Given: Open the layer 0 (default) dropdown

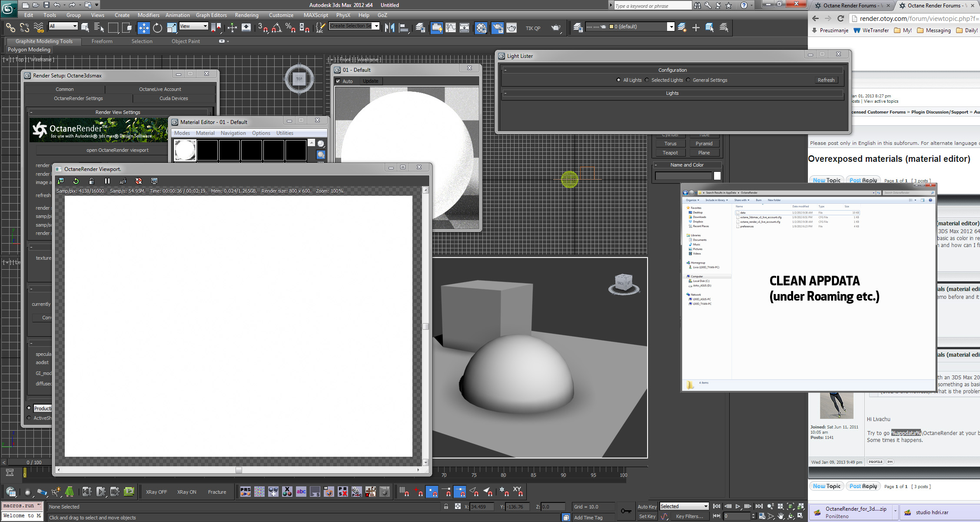Looking at the screenshot, I should [671, 27].
